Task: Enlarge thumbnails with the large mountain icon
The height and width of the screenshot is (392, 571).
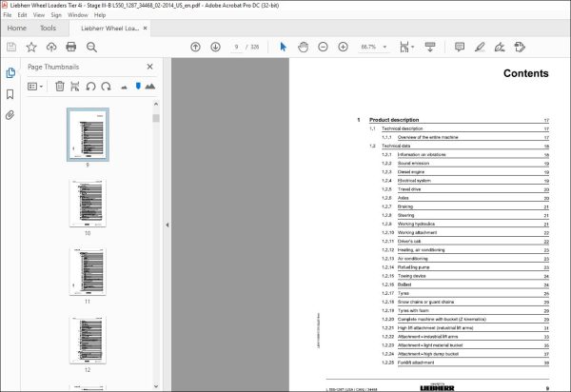Action: click(150, 87)
